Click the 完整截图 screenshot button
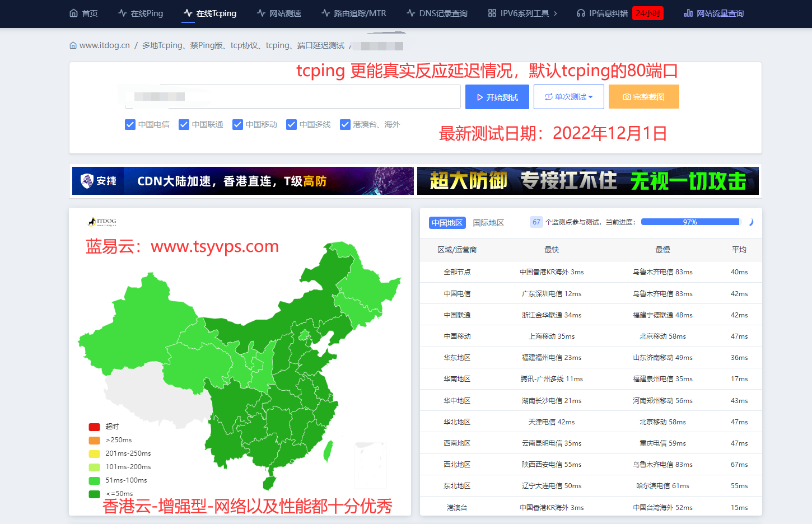The height and width of the screenshot is (524, 812). click(643, 97)
